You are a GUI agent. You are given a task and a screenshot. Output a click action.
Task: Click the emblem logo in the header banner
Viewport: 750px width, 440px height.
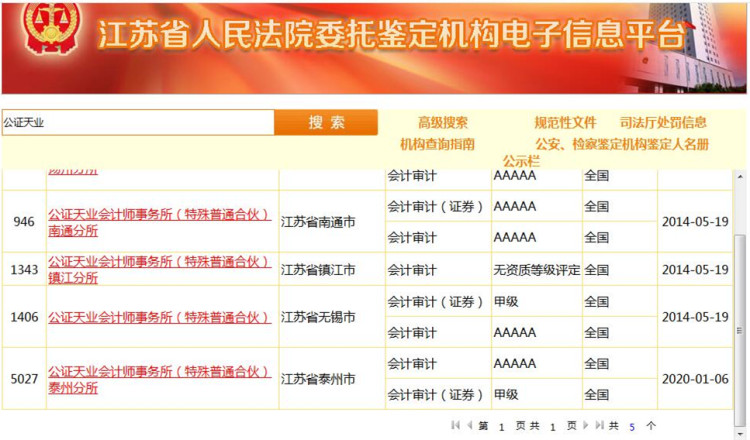(x=51, y=29)
